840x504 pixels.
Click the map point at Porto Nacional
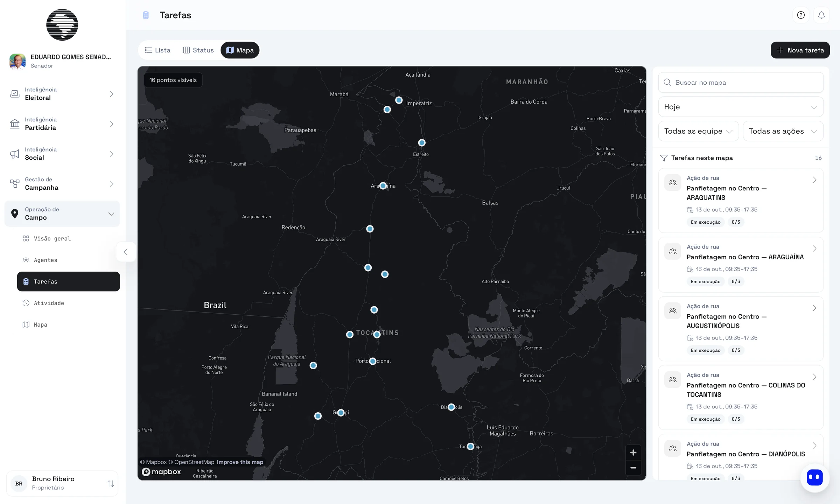click(x=373, y=361)
